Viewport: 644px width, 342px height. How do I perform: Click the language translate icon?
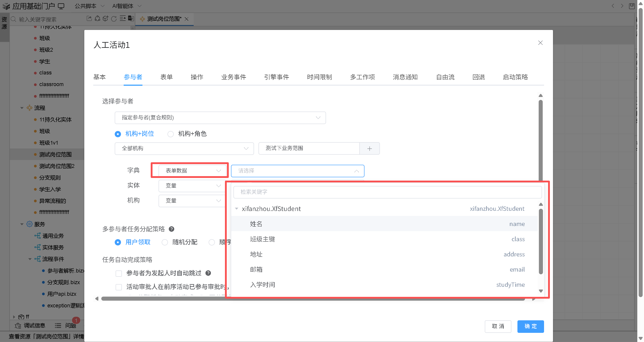pyautogui.click(x=131, y=19)
